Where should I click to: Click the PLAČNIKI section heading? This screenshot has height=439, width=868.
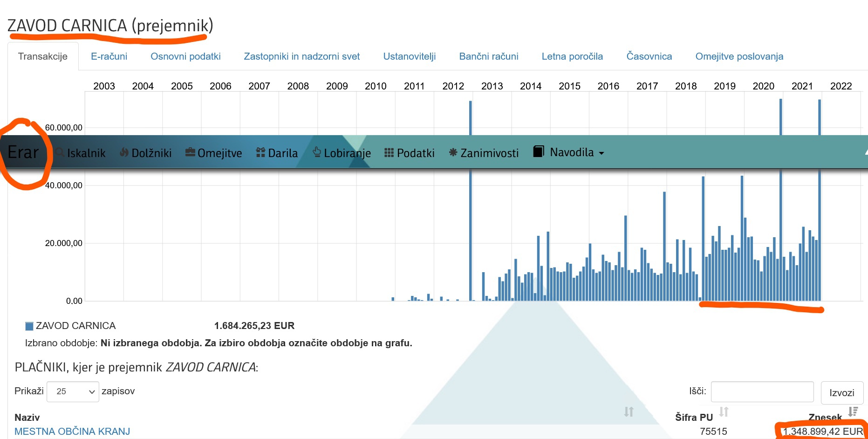(137, 367)
